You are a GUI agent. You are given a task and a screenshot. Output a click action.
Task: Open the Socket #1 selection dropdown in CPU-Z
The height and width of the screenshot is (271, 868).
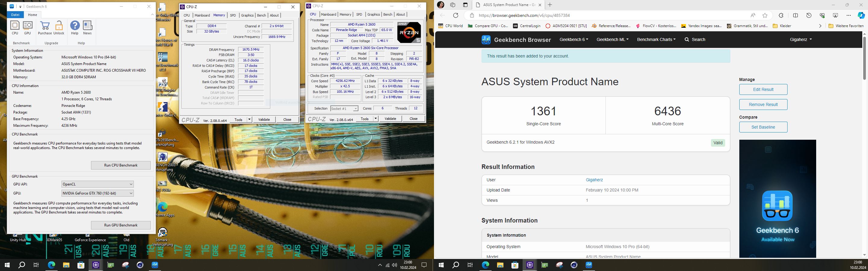[344, 108]
